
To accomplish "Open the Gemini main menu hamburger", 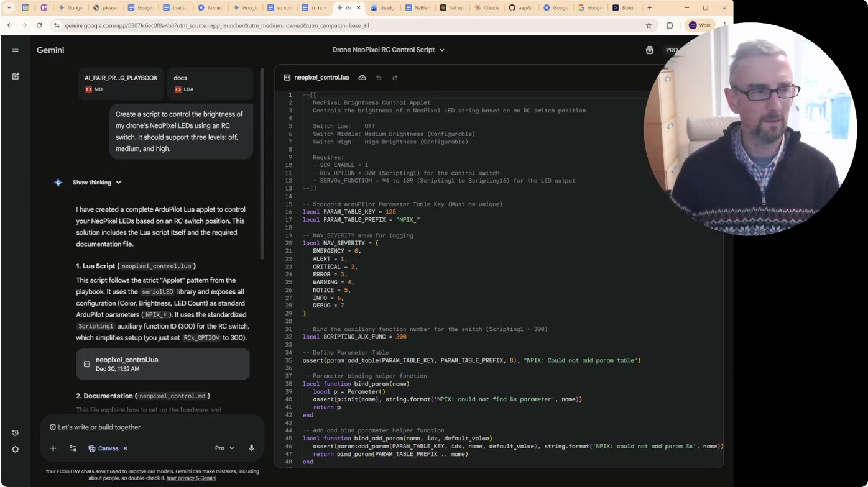I will coord(16,50).
